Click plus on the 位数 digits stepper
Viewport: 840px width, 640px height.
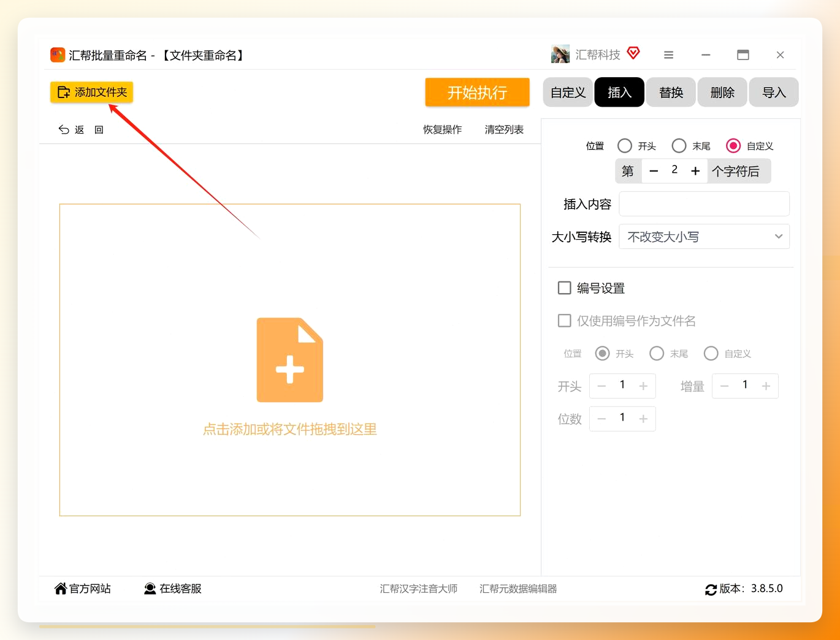click(643, 419)
